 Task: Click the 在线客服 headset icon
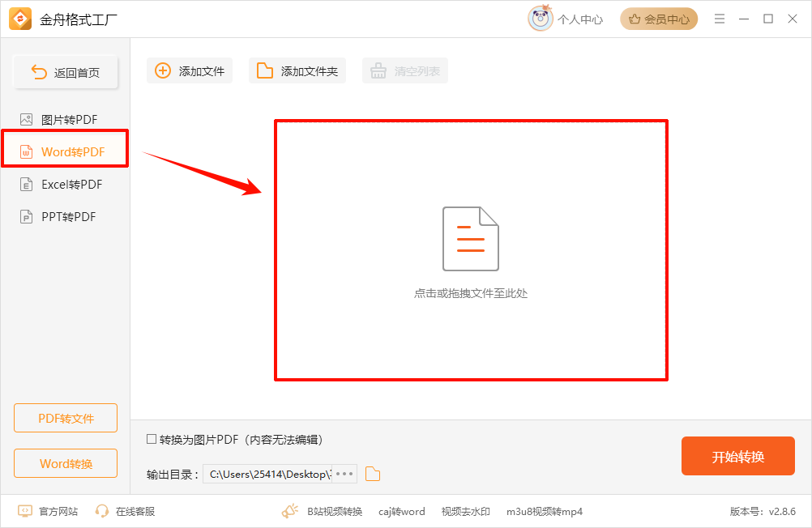[102, 511]
